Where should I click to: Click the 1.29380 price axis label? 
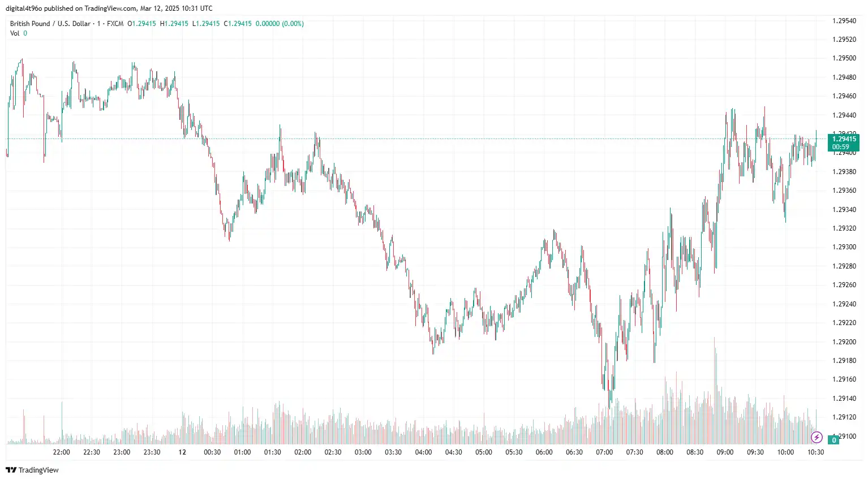844,172
